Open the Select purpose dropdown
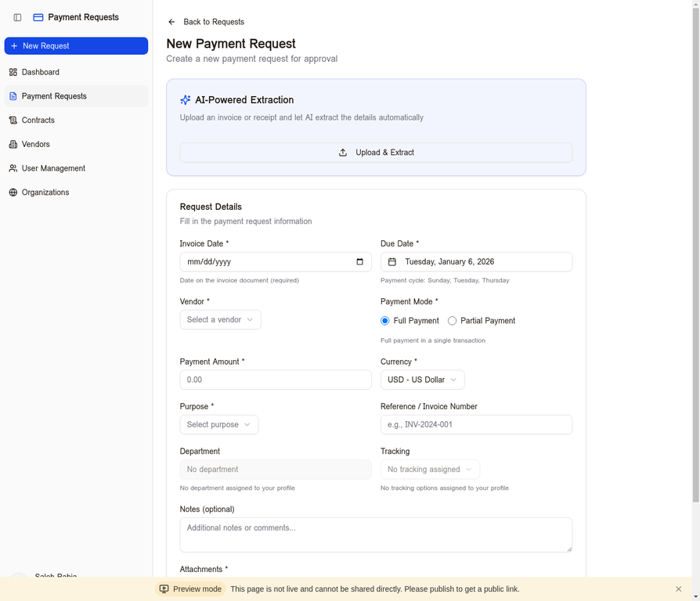Screen dimensions: 700x601 pyautogui.click(x=218, y=424)
